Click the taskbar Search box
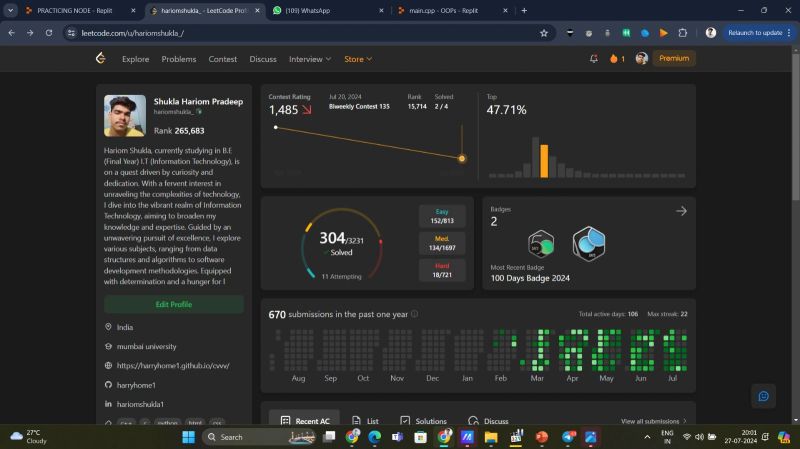800x449 pixels. point(259,437)
